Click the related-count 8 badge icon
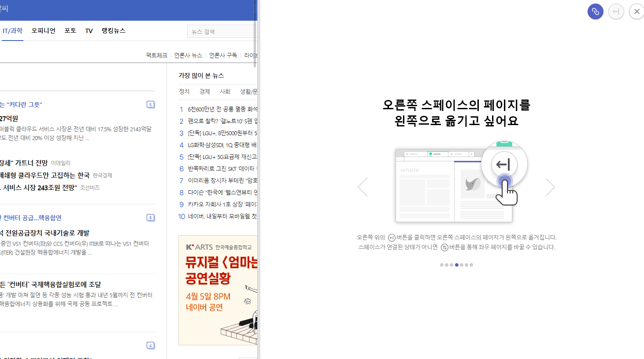This screenshot has width=644, height=359. (x=151, y=218)
